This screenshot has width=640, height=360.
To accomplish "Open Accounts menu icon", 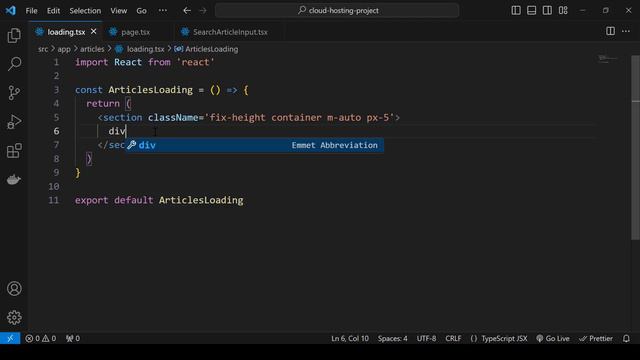I will (14, 289).
